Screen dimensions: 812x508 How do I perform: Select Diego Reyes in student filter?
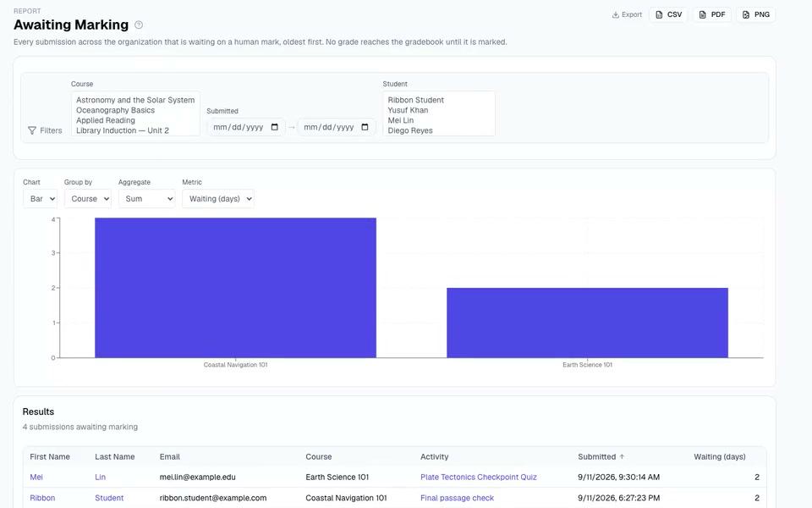click(438, 130)
